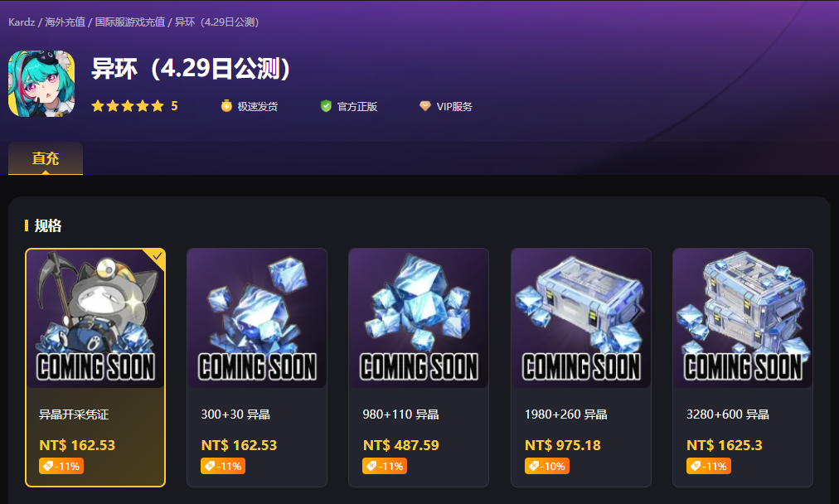The width and height of the screenshot is (839, 504).
Task: Open 海外充值 breadcrumb link
Action: [65, 22]
